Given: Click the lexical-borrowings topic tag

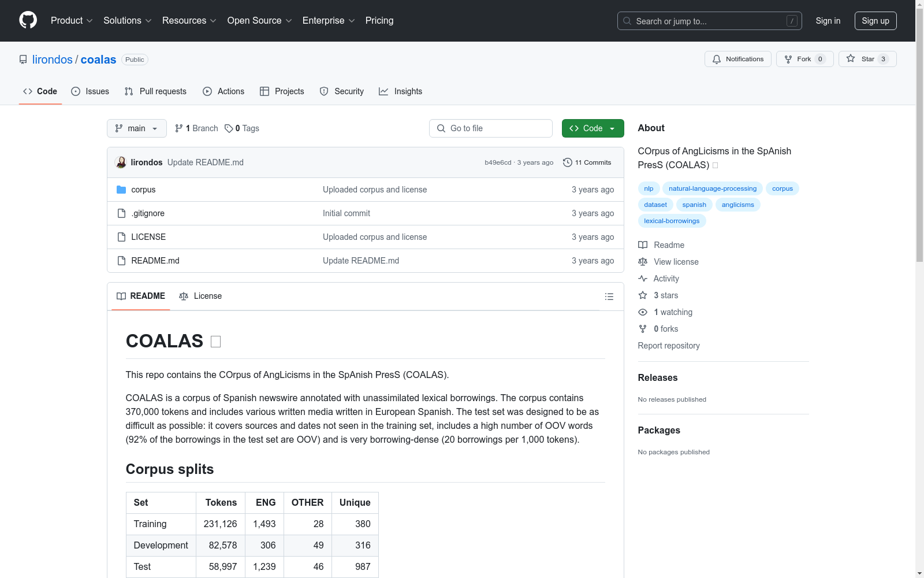Looking at the screenshot, I should tap(672, 221).
